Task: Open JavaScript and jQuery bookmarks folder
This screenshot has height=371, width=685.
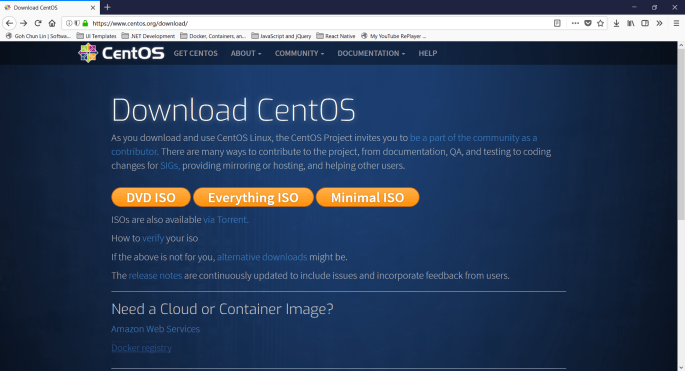Action: 281,36
